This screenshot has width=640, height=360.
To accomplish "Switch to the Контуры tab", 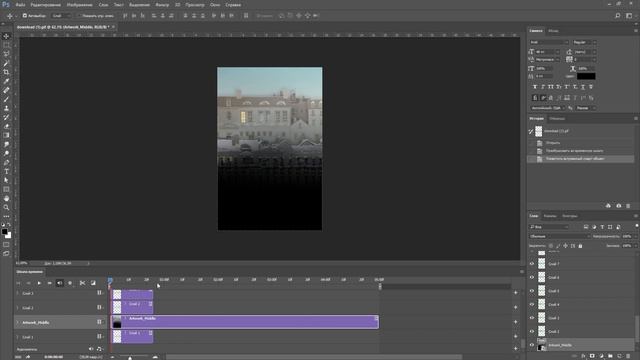I will tap(570, 216).
